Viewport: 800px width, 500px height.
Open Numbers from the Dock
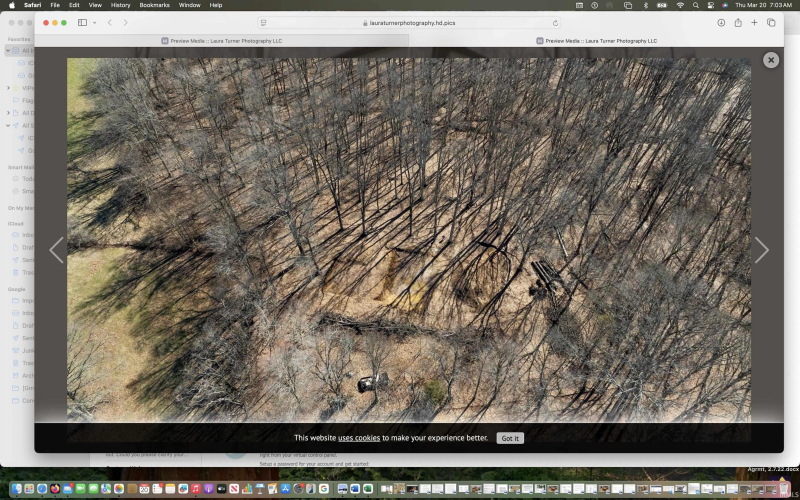pyautogui.click(x=247, y=489)
